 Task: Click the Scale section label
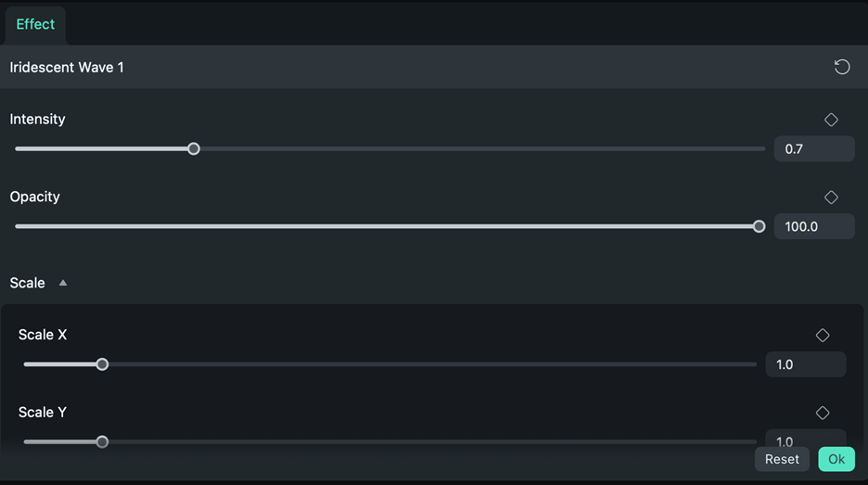(28, 283)
